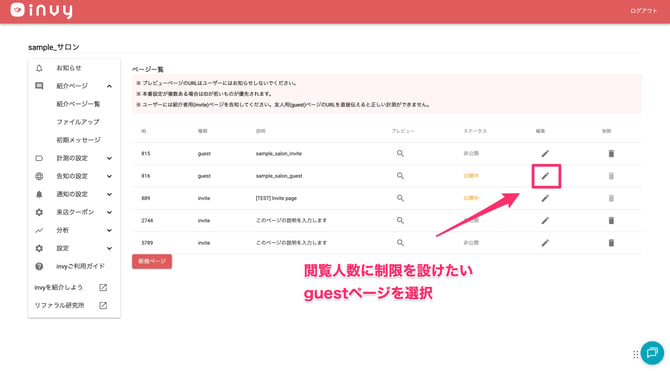Click the 非公開 status in row 5789
The image size is (670, 371).
(x=471, y=242)
